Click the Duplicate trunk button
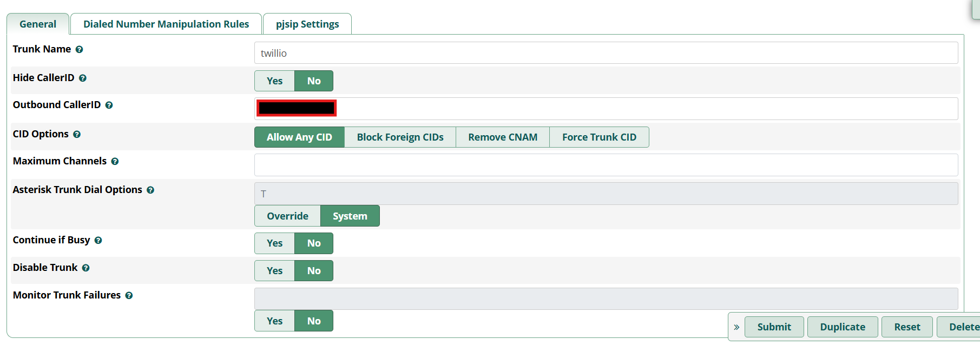This screenshot has width=980, height=345. 842,327
